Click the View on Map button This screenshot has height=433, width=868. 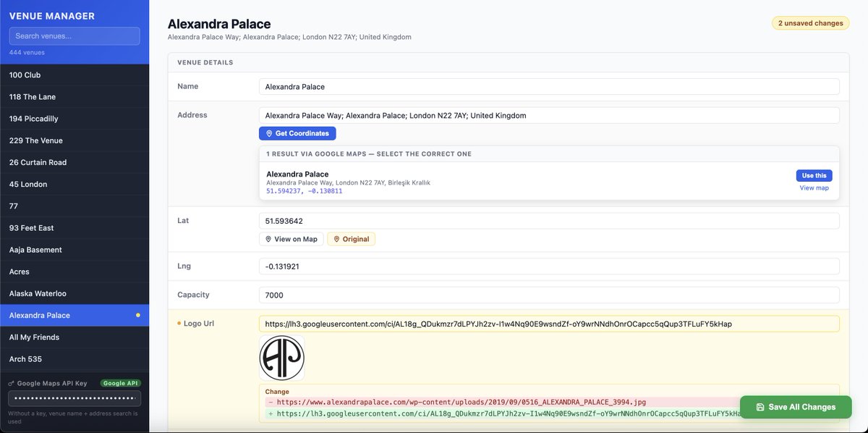(x=291, y=239)
